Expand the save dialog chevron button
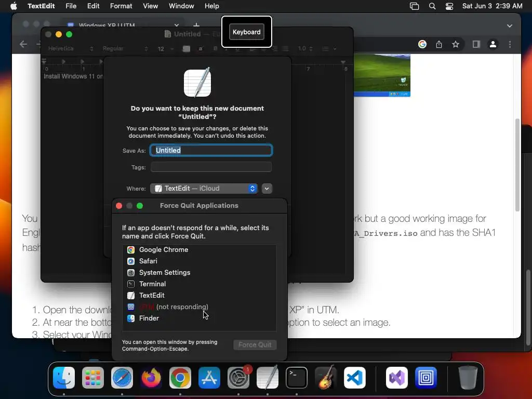 (267, 188)
